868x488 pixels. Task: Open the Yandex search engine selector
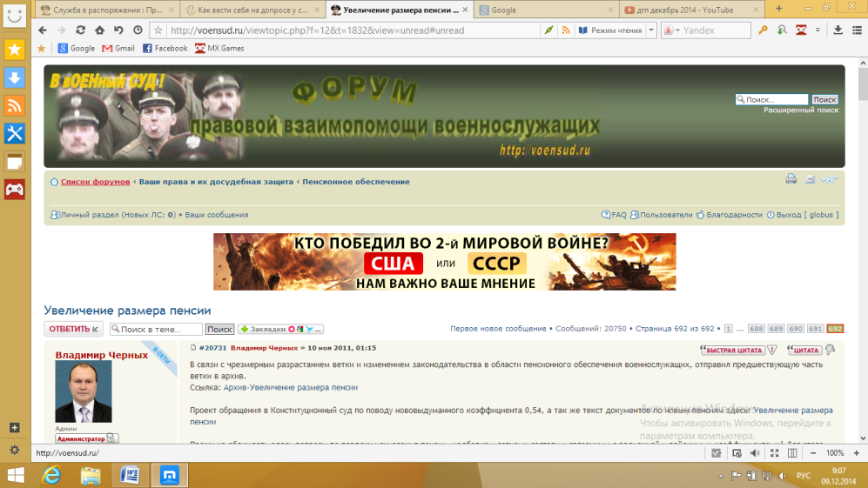click(672, 30)
